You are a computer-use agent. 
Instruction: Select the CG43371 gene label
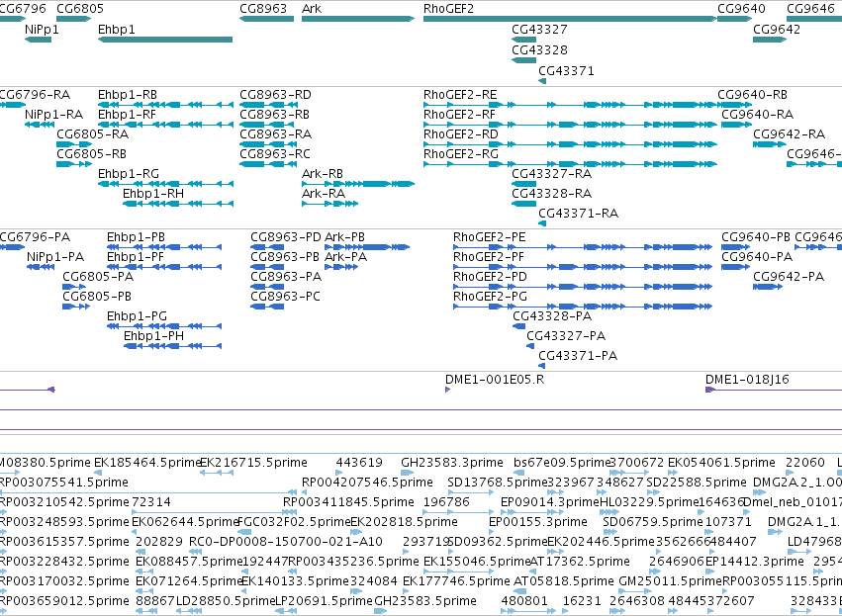tap(567, 71)
